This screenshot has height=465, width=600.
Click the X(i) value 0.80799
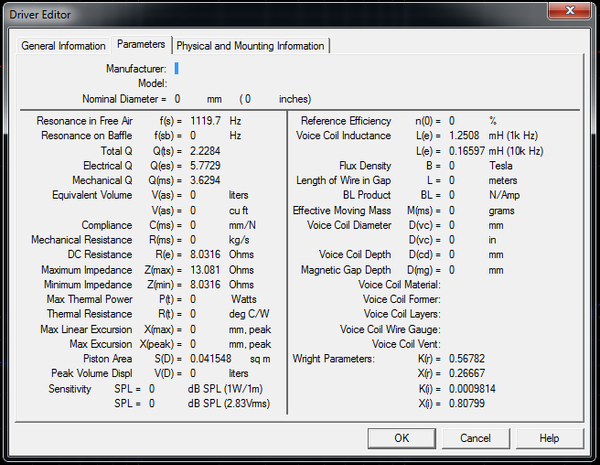point(467,403)
